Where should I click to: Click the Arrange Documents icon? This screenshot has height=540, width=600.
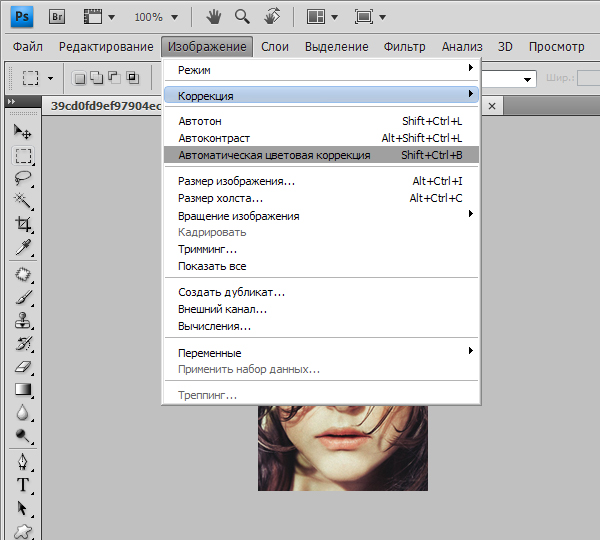[x=316, y=17]
